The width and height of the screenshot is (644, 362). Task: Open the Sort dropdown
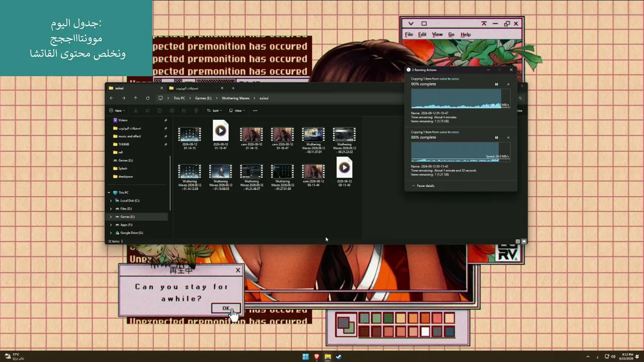[x=215, y=111]
